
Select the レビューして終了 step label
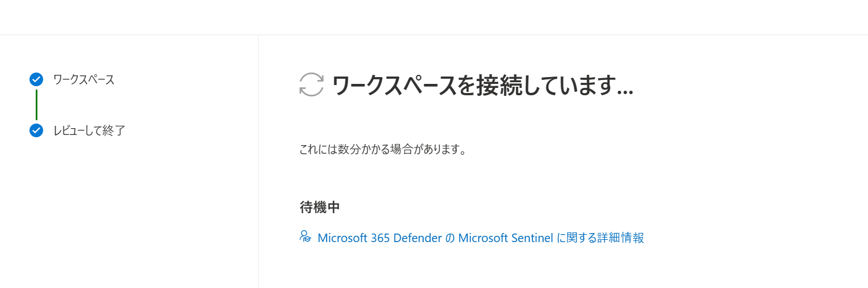(x=89, y=130)
